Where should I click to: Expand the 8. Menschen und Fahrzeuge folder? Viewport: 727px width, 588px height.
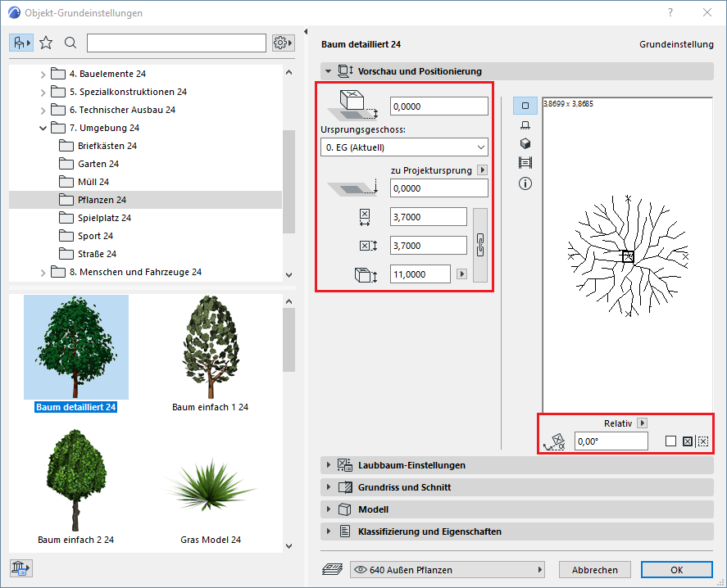43,272
